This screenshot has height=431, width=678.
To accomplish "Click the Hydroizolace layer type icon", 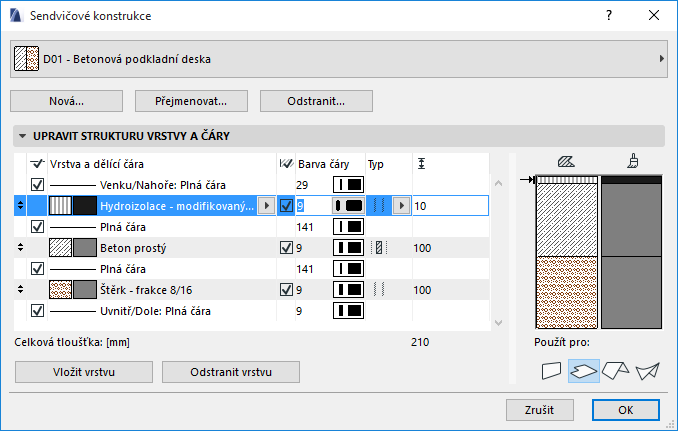I will click(379, 206).
